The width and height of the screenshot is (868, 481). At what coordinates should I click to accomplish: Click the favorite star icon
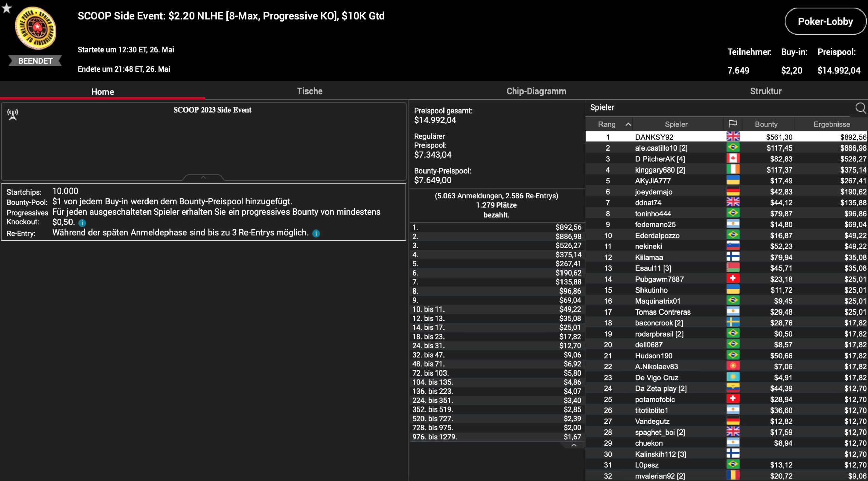tap(6, 8)
